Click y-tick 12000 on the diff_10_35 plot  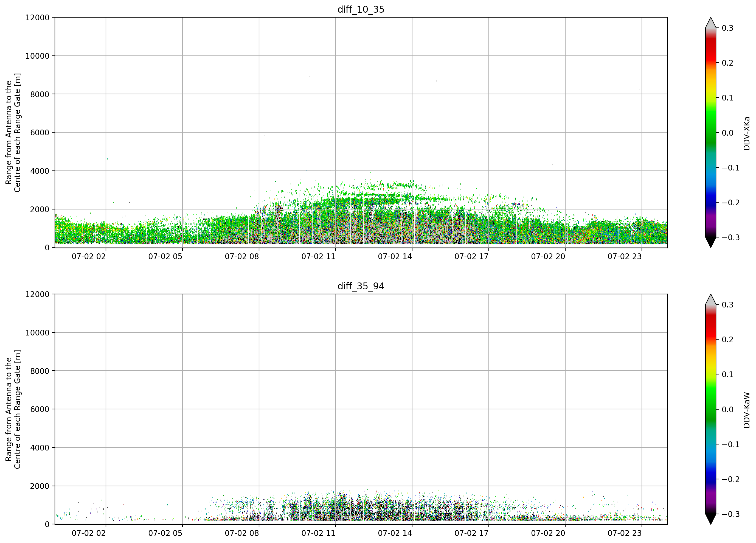pos(37,17)
